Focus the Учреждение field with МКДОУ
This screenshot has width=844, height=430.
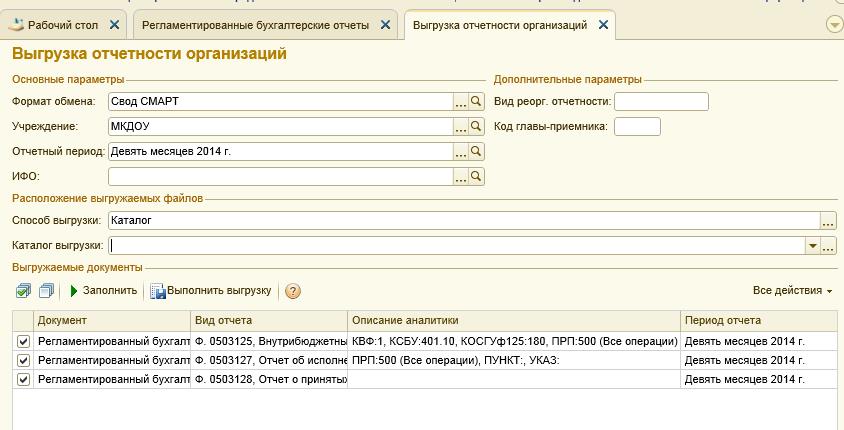280,126
